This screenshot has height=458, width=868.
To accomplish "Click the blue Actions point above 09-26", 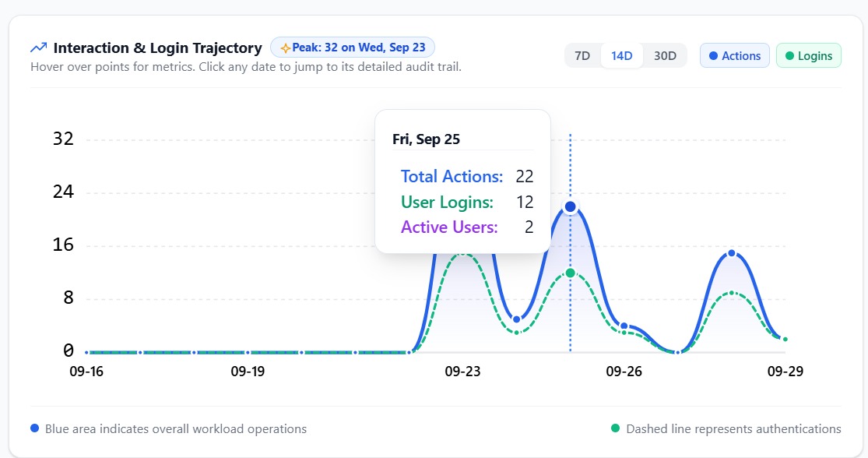I will click(x=624, y=326).
